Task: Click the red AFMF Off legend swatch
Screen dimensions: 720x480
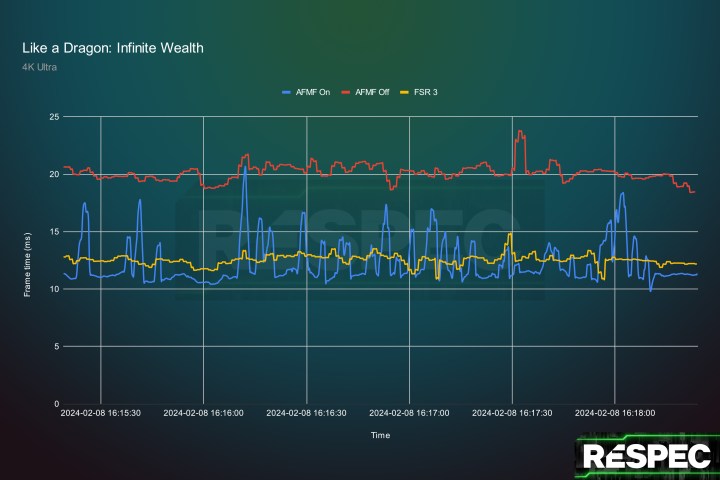Action: click(349, 91)
